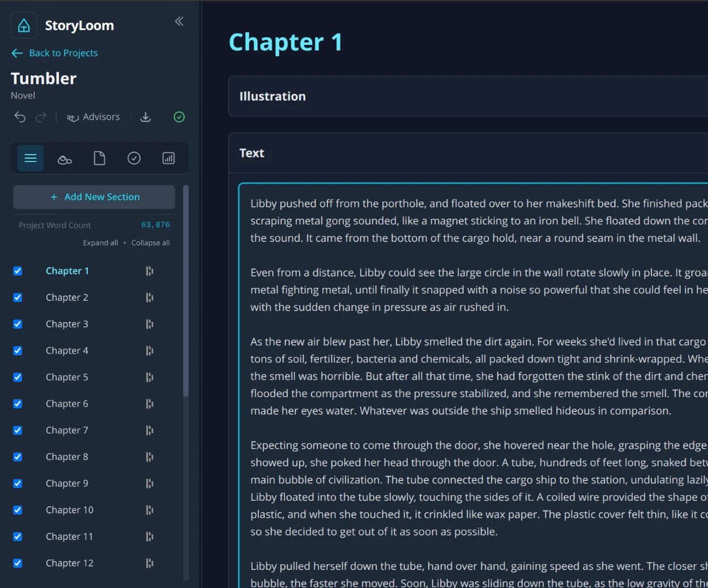Screen dimensions: 708x588
Task: Select Chapter 11 in the outline
Action: (x=69, y=536)
